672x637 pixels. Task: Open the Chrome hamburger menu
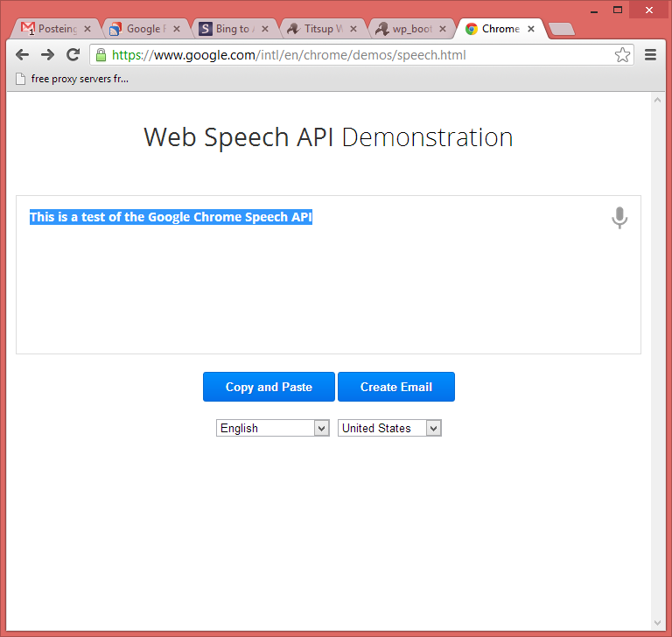pyautogui.click(x=650, y=55)
